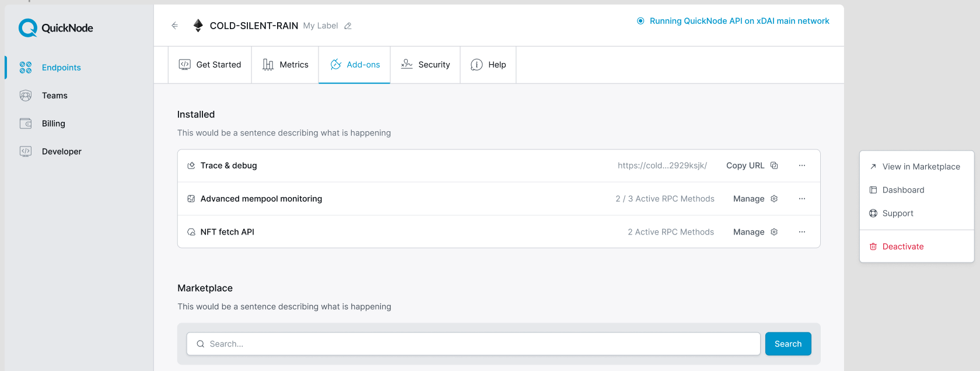
Task: Click the Teams people icon
Action: pyautogui.click(x=26, y=96)
